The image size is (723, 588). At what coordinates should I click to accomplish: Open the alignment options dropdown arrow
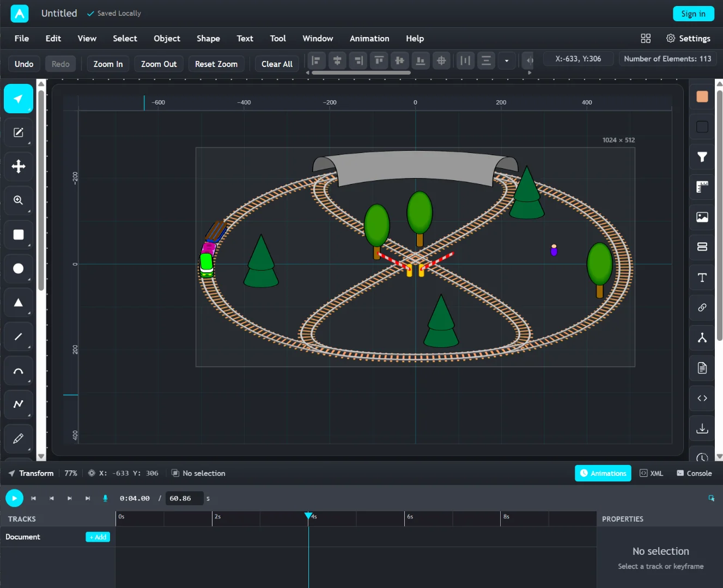click(x=507, y=60)
